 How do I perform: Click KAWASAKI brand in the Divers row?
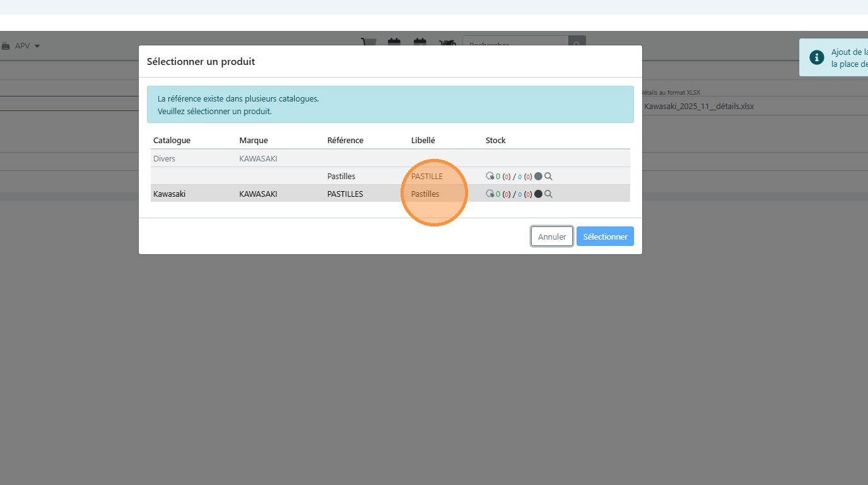(x=259, y=159)
